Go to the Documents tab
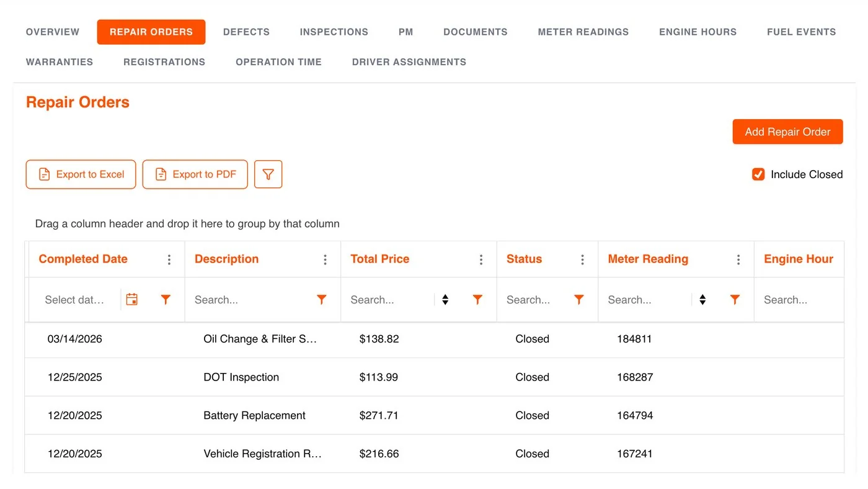The image size is (868, 489). (476, 32)
